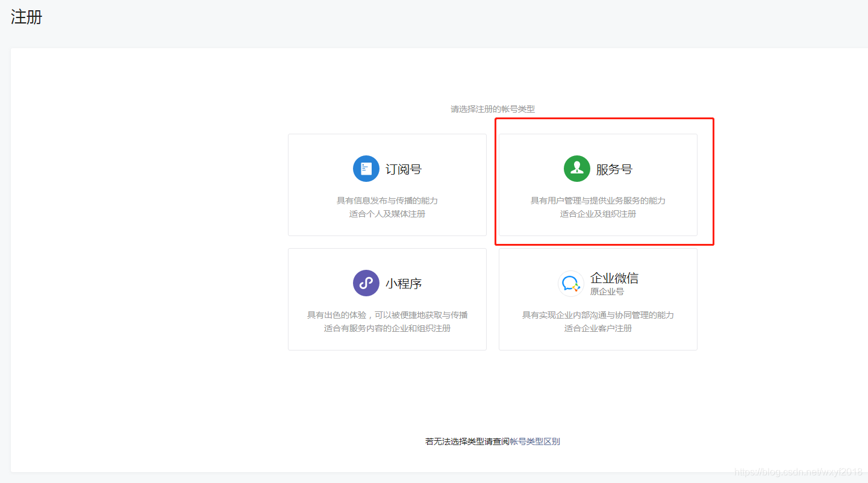Select the 企业微信 account type
The image size is (868, 483).
[x=598, y=298]
